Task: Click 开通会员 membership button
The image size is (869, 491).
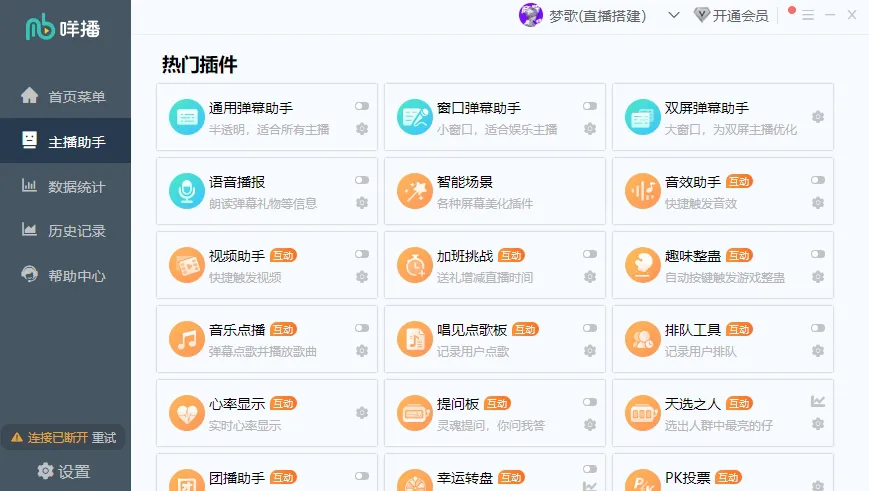Action: (732, 16)
